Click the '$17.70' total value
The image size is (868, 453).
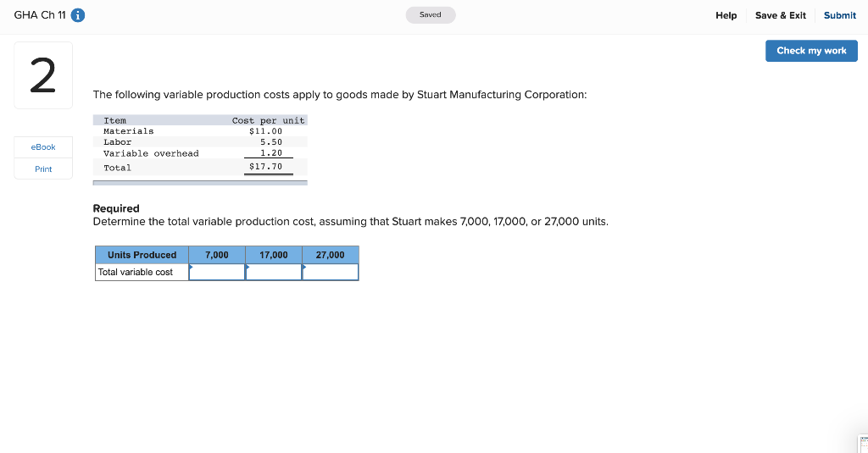[265, 167]
